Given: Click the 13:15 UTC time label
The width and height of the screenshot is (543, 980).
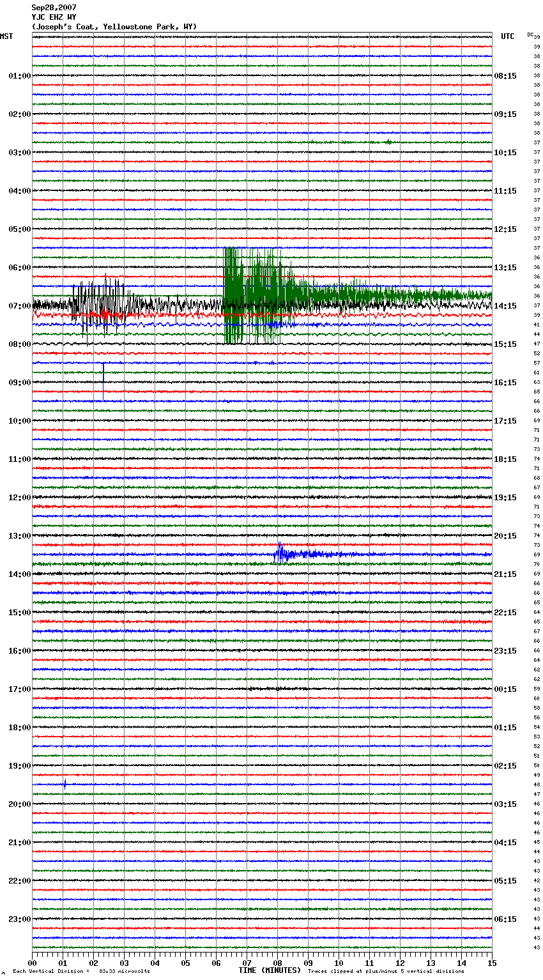Looking at the screenshot, I should [505, 268].
